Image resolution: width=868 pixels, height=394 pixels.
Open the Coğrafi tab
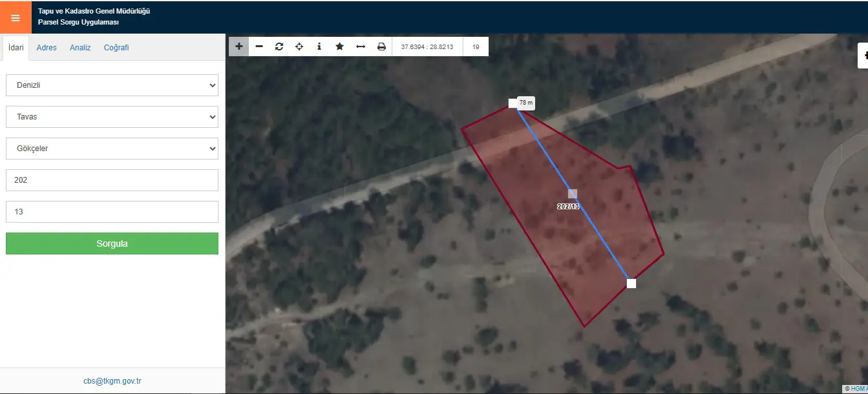pyautogui.click(x=116, y=48)
